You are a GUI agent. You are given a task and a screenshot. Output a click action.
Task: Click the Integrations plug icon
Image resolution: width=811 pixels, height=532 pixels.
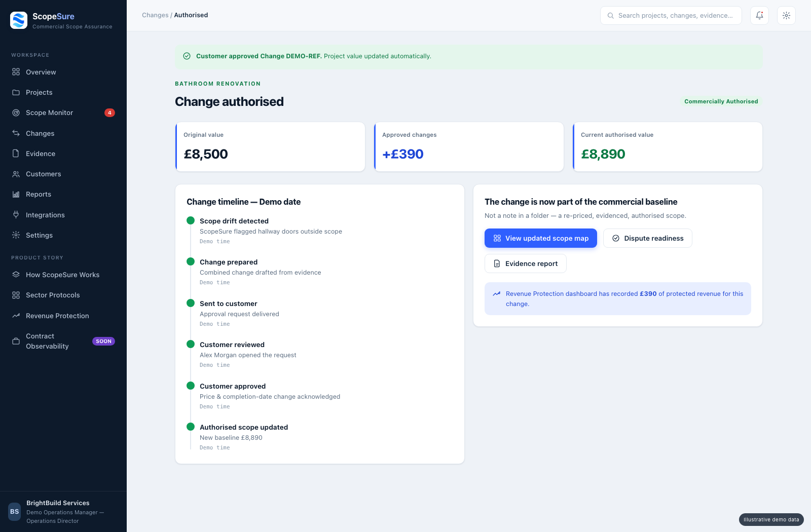pyautogui.click(x=16, y=215)
